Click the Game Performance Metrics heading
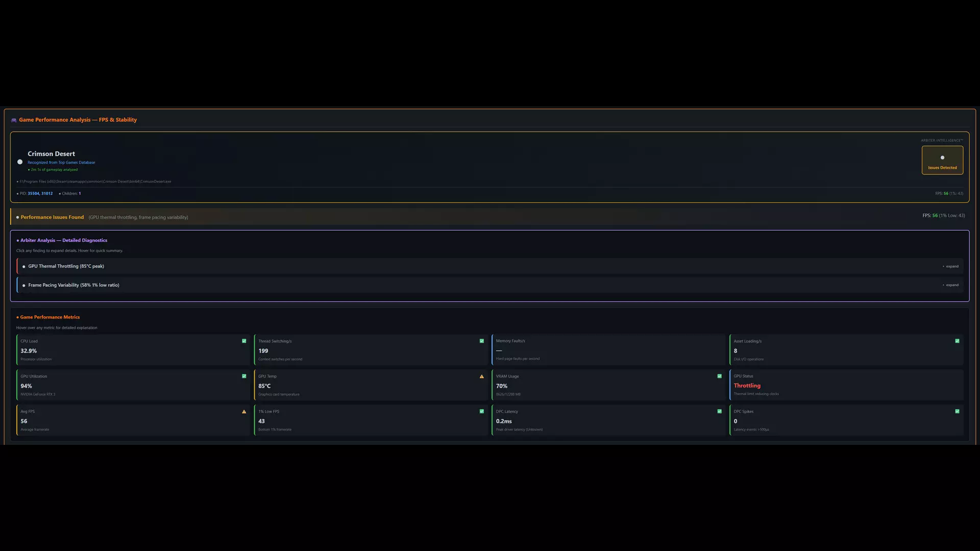The height and width of the screenshot is (551, 980). click(50, 317)
